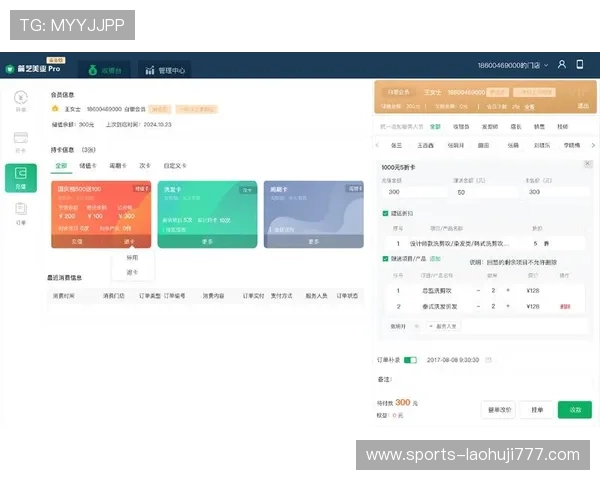This screenshot has width=600, height=480.
Task: Select staff member 王西西
Action: (x=425, y=145)
